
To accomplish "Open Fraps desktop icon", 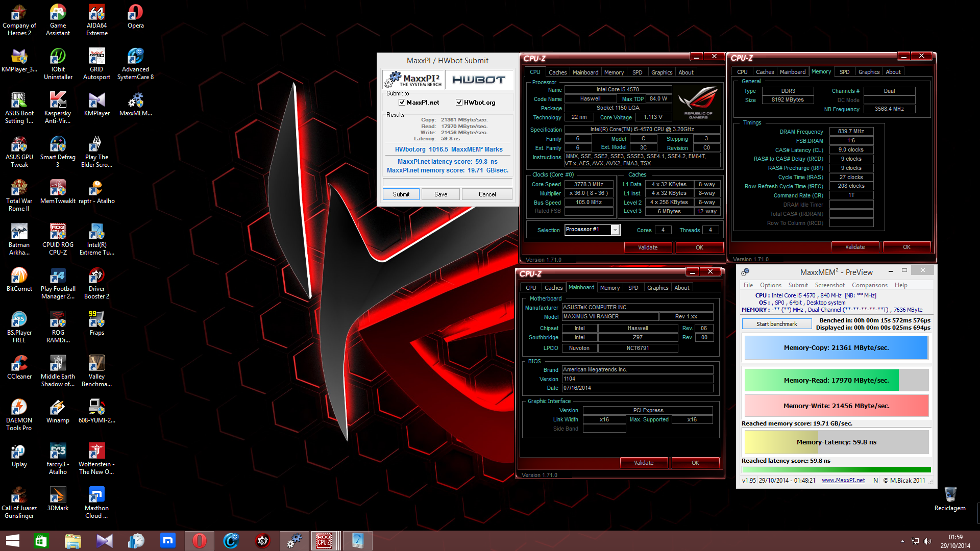I will 96,324.
